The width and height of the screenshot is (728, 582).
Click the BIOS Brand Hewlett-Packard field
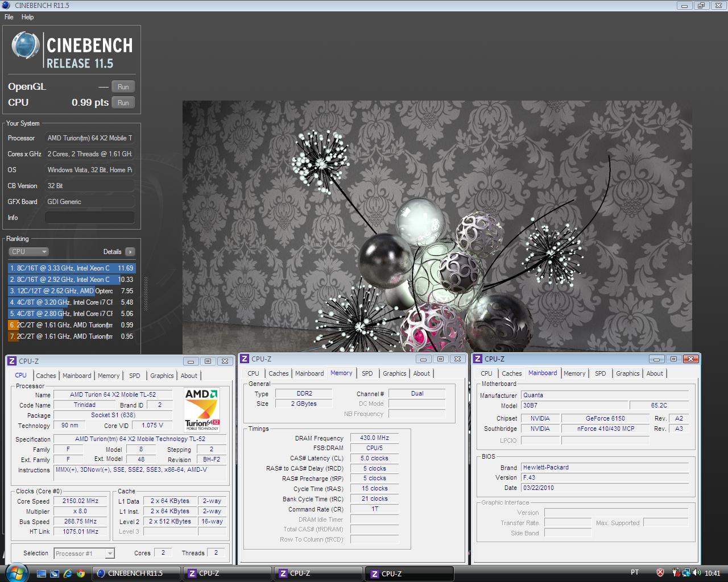(605, 467)
